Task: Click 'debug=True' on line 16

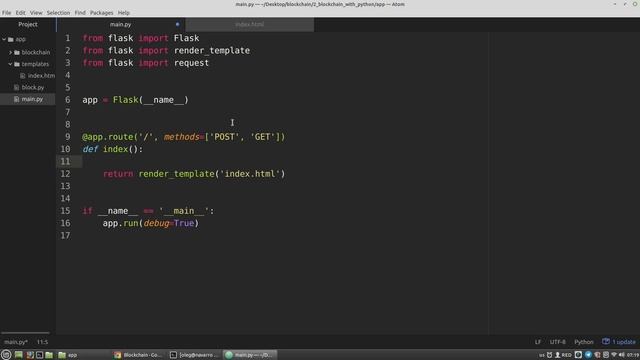Action: click(169, 223)
